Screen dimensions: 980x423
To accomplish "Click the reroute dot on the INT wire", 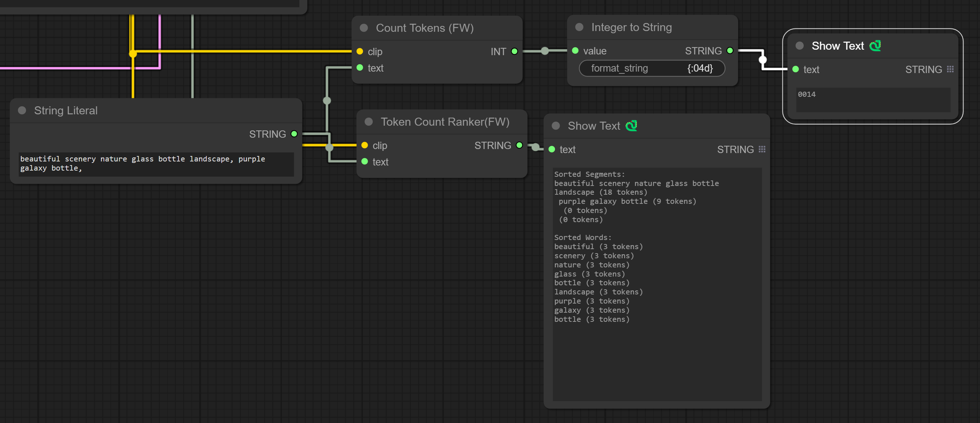I will click(x=545, y=51).
